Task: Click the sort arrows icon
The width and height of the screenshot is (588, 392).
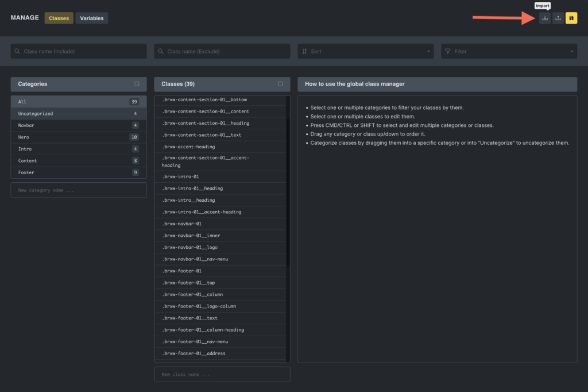Action: point(304,51)
